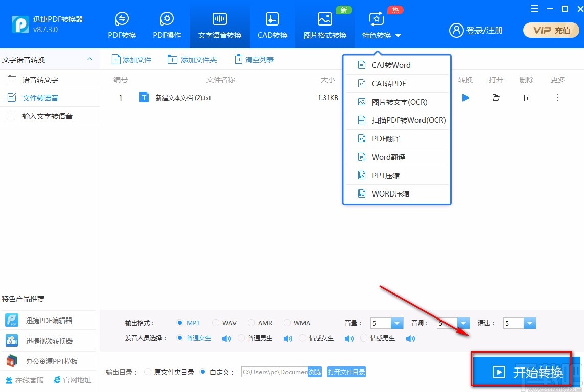Launch 迅捷PDF编辑器 from the sidebar
Viewport: 584px width, 392px height.
tap(49, 320)
